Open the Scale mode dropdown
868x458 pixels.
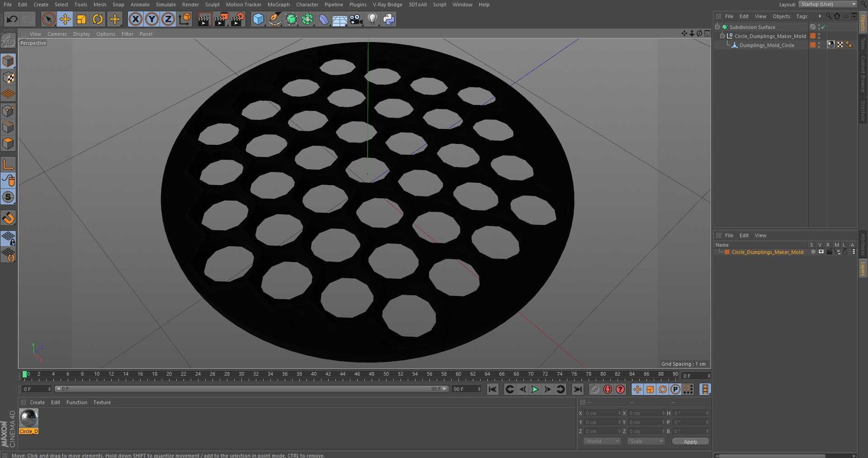click(x=646, y=441)
